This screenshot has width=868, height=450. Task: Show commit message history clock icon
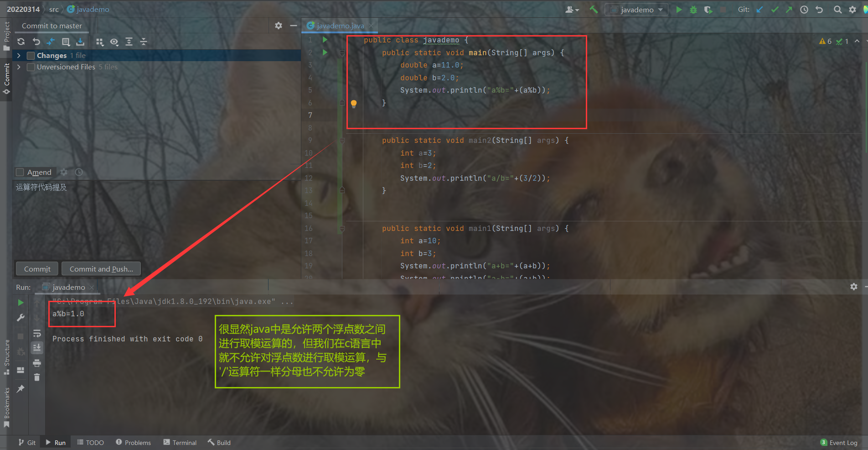point(79,172)
